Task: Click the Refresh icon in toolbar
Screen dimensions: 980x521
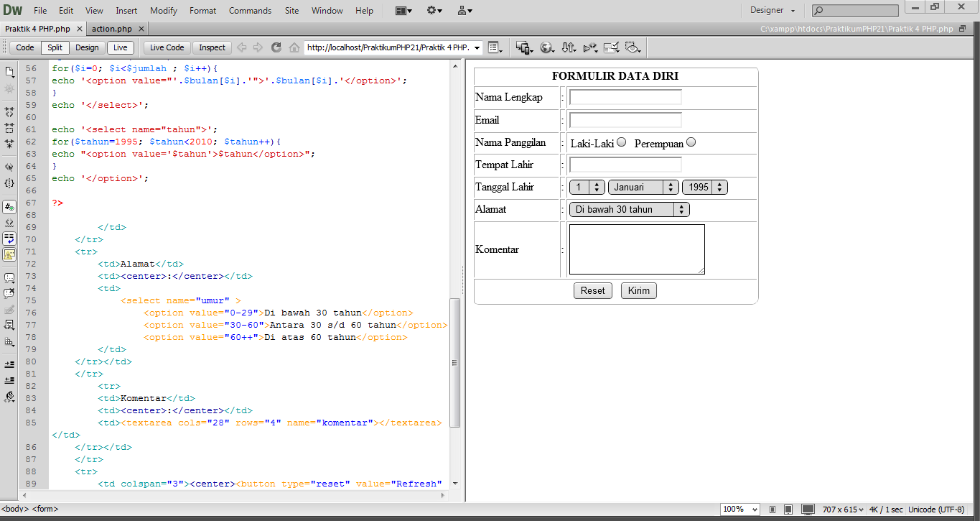Action: [x=276, y=47]
